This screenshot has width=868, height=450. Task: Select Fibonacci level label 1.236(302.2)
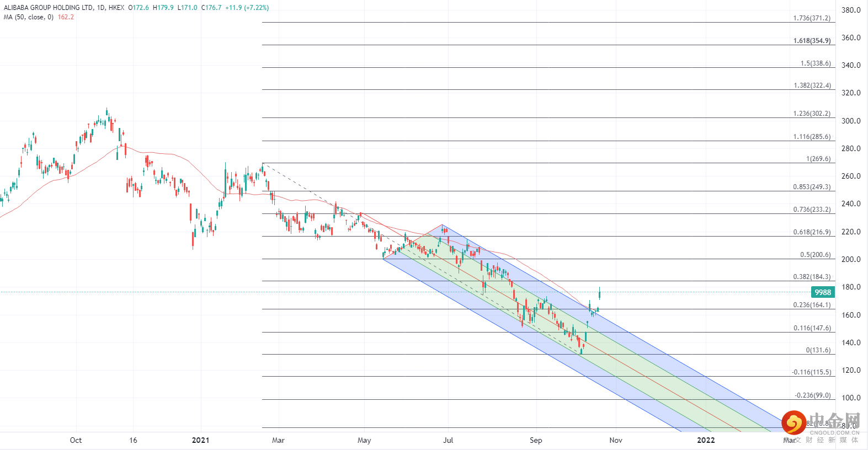tap(812, 114)
